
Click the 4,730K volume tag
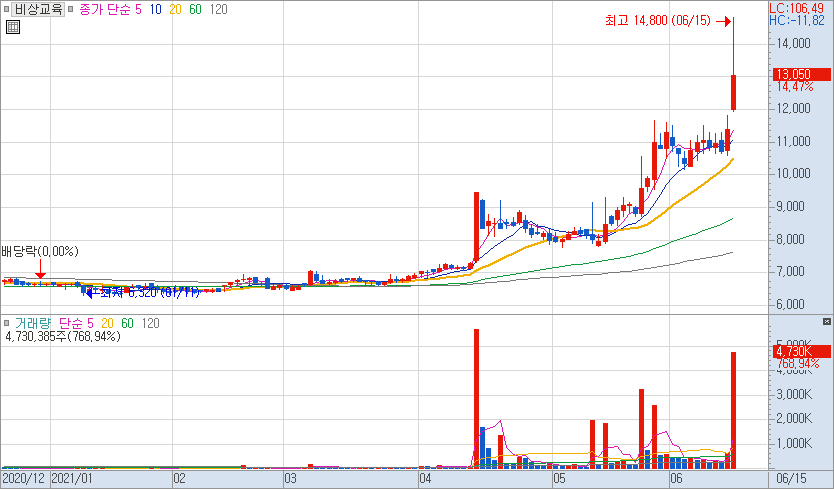coord(801,351)
